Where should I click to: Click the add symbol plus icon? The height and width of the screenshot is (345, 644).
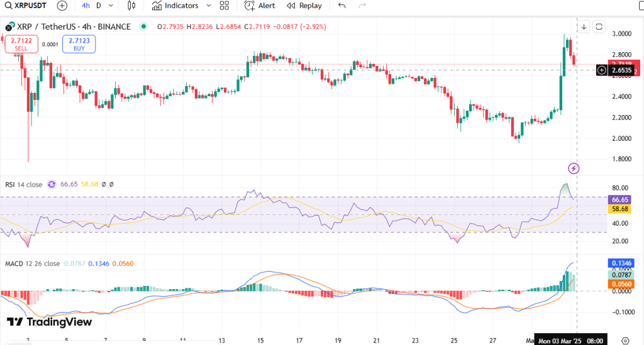click(x=62, y=6)
